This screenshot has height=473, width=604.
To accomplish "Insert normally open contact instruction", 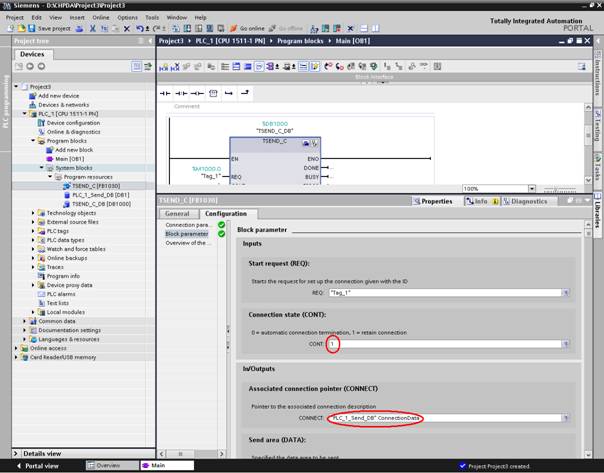I will click(x=167, y=92).
